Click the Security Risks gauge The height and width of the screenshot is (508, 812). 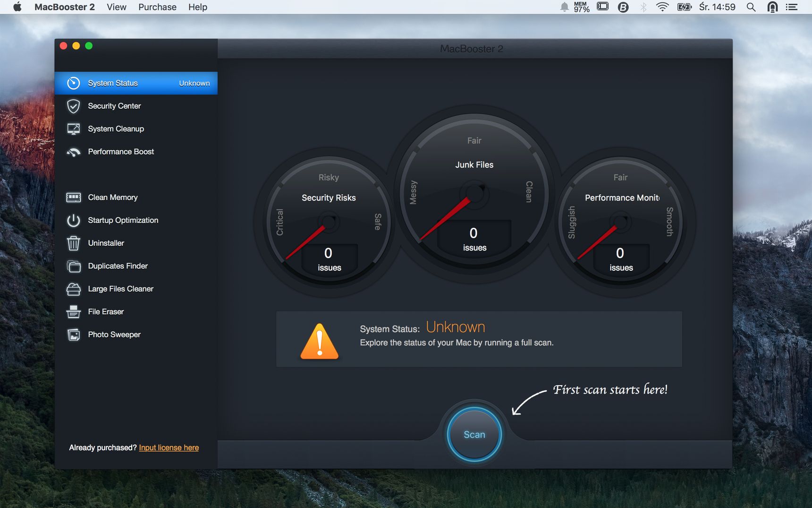(329, 222)
